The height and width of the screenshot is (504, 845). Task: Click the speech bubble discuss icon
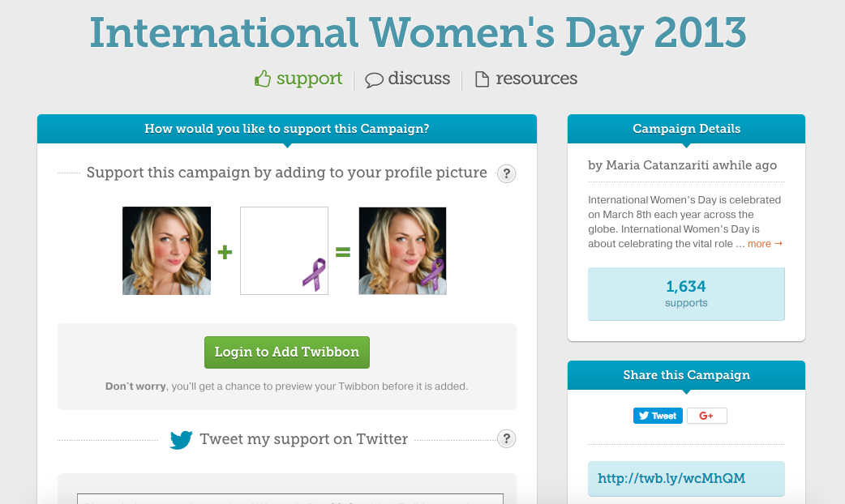pos(374,80)
